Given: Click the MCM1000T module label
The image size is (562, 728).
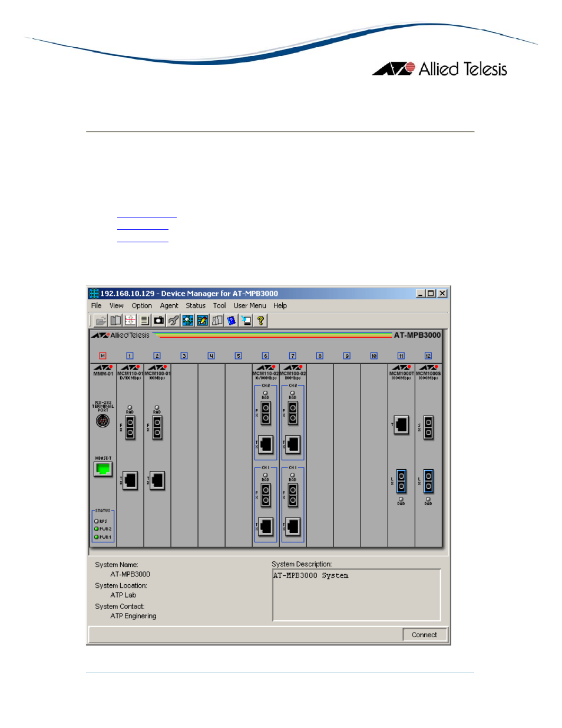Looking at the screenshot, I should coord(401,374).
